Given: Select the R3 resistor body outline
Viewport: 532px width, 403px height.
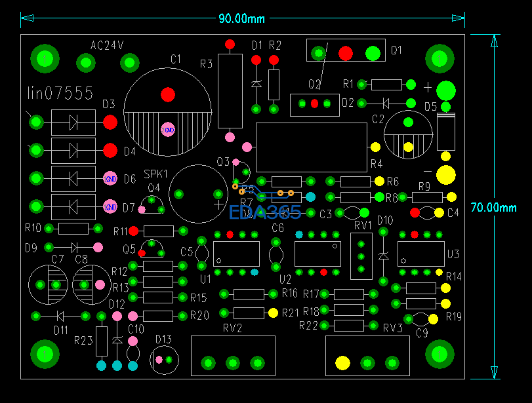Looking at the screenshot, I should point(230,91).
